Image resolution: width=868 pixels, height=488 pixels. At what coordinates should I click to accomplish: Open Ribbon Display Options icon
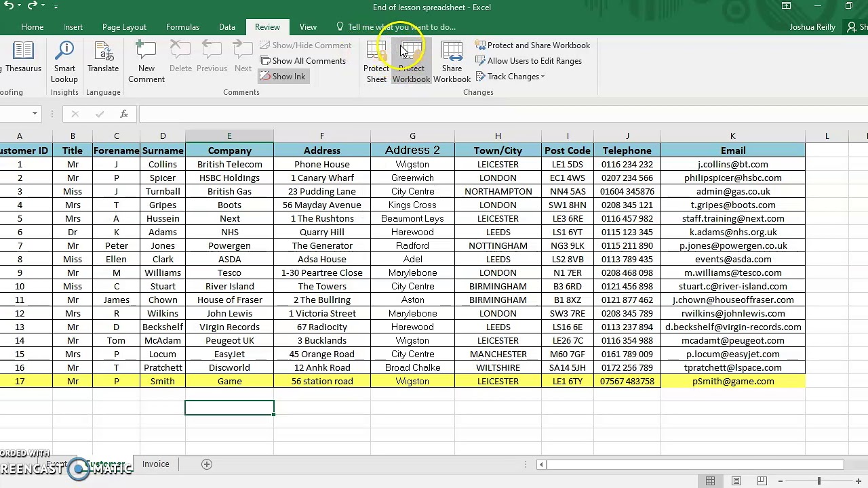point(786,6)
